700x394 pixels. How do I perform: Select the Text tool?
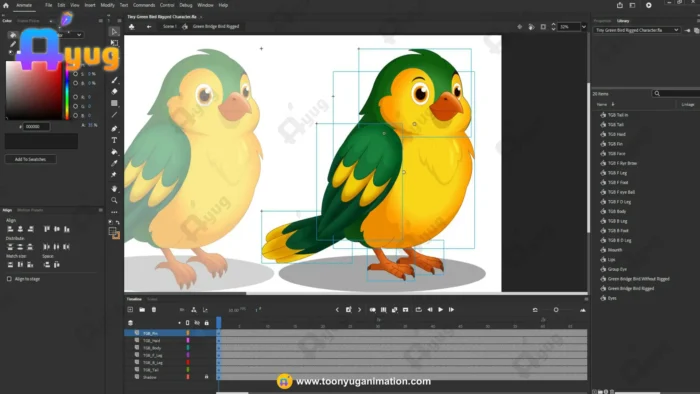pyautogui.click(x=114, y=140)
